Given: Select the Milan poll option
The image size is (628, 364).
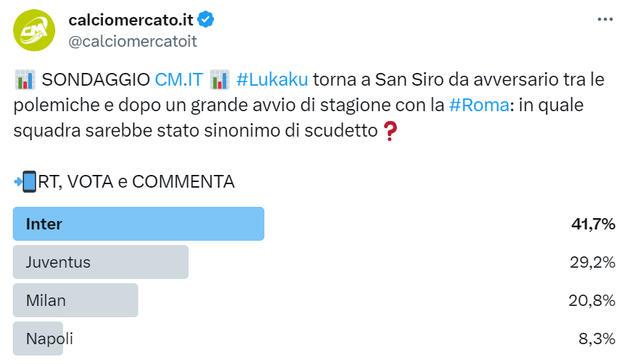Looking at the screenshot, I should pos(75,300).
